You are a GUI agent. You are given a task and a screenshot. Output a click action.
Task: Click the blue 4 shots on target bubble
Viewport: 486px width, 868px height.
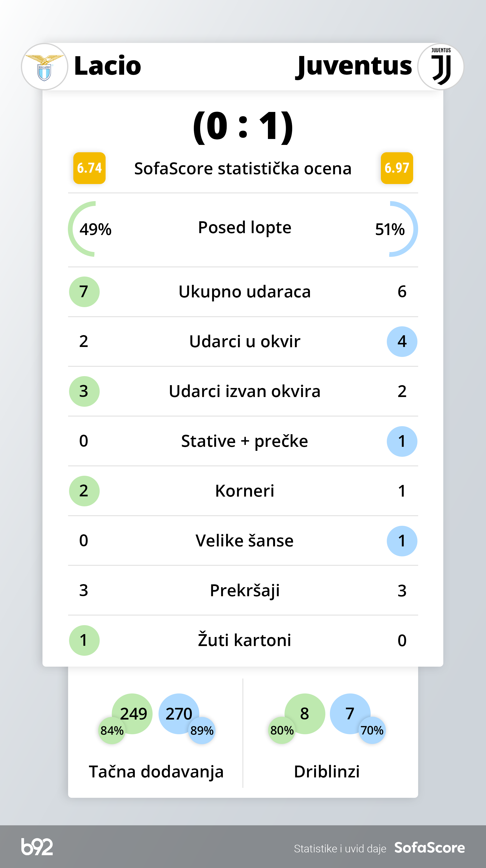tap(402, 341)
